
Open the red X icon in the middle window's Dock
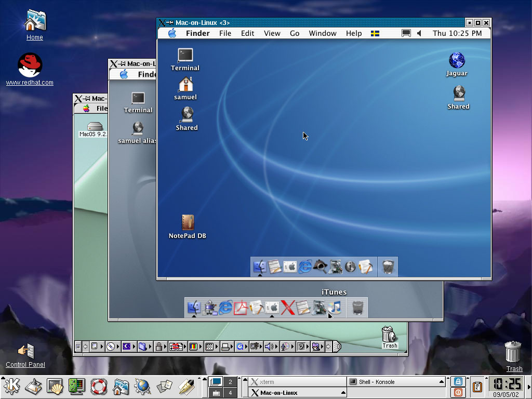point(287,308)
